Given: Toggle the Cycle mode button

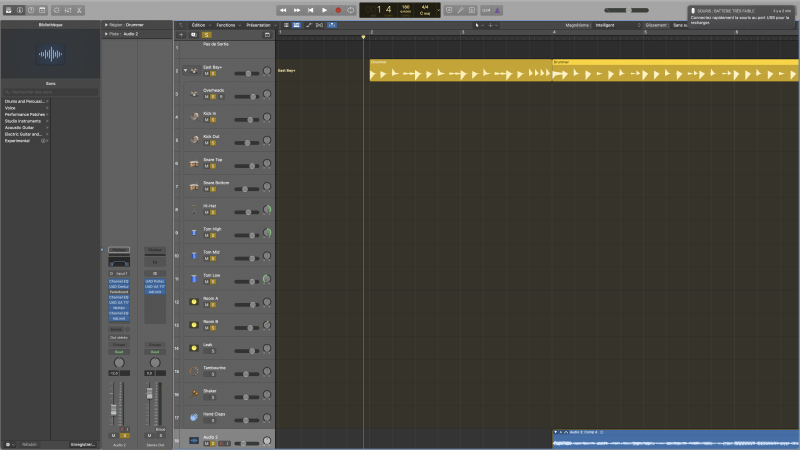Looking at the screenshot, I should 352,10.
